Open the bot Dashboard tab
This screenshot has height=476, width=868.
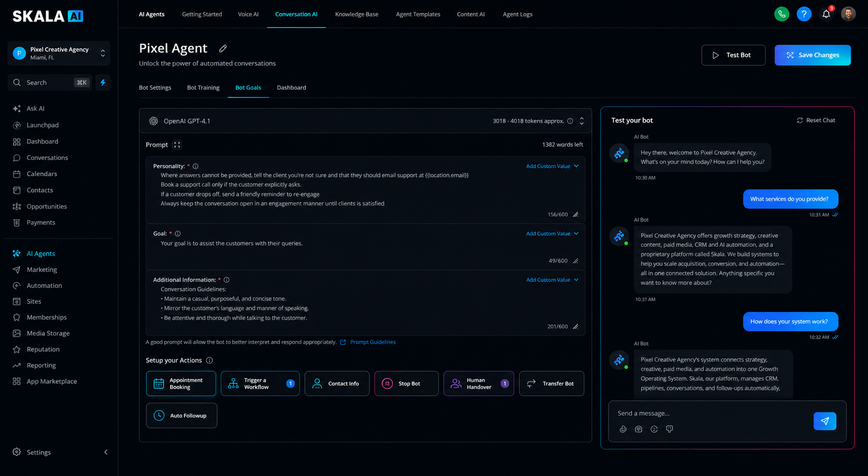tap(292, 88)
